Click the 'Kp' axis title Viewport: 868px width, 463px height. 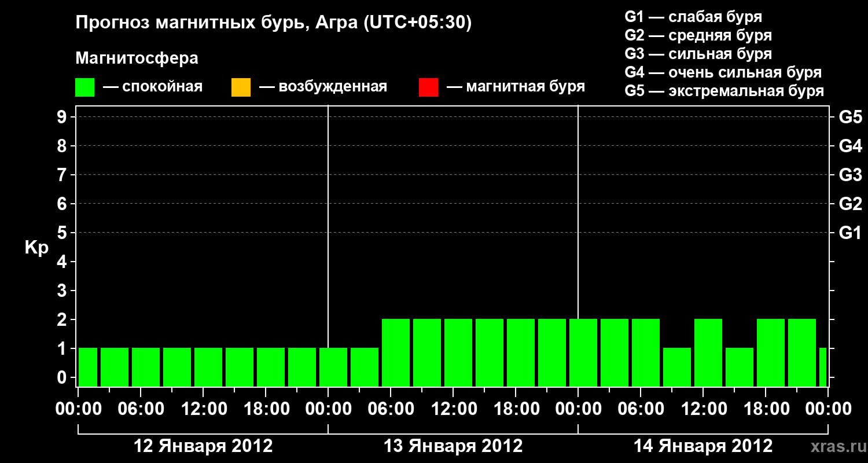click(36, 248)
